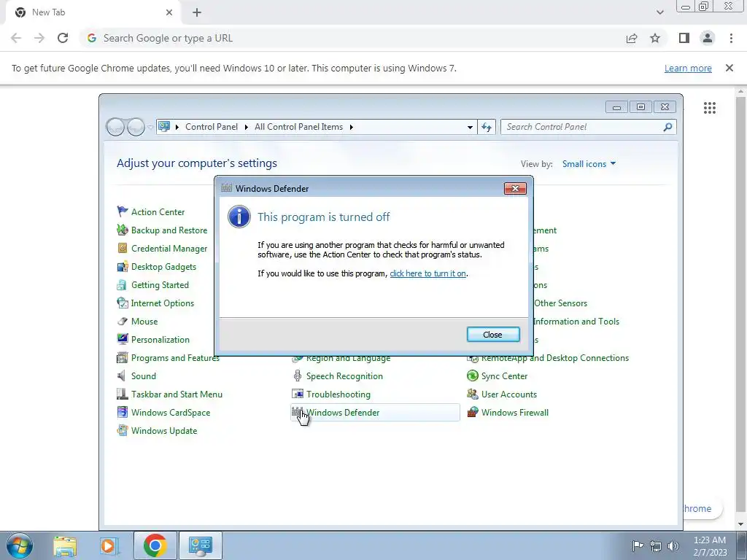Screen dimensions: 747x560
Task: Open the Troubleshooting icon
Action: pos(298,394)
